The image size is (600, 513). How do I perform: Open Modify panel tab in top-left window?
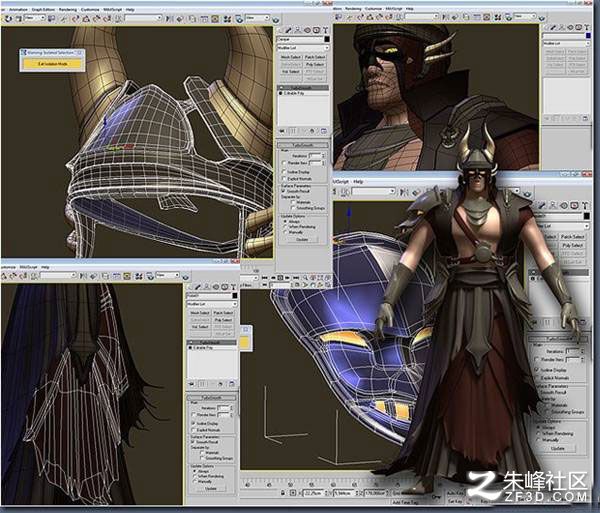289,30
